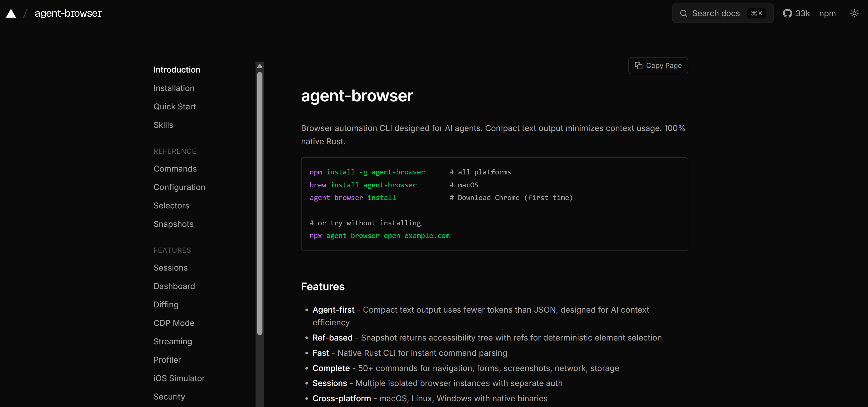
Task: Click the Vercel triangle logo
Action: point(11,14)
